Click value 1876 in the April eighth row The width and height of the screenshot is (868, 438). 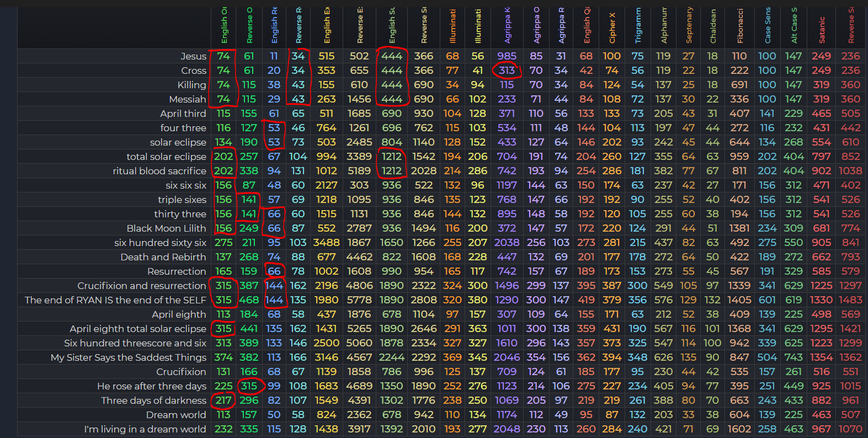[359, 315]
